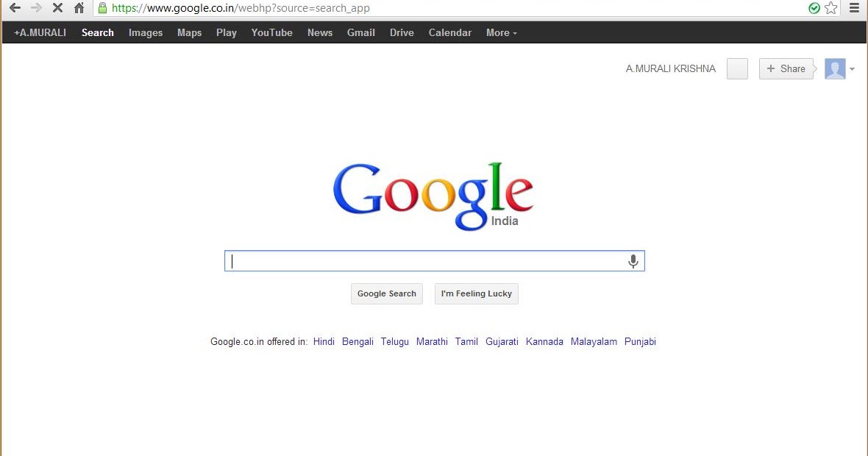This screenshot has height=456, width=868.
Task: Go to the browser home icon
Action: pyautogui.click(x=79, y=8)
